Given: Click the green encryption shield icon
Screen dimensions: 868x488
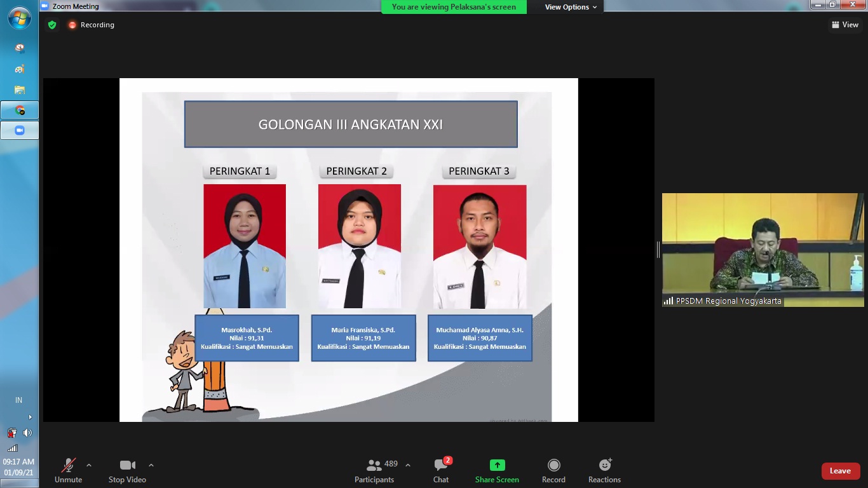Looking at the screenshot, I should tap(52, 25).
